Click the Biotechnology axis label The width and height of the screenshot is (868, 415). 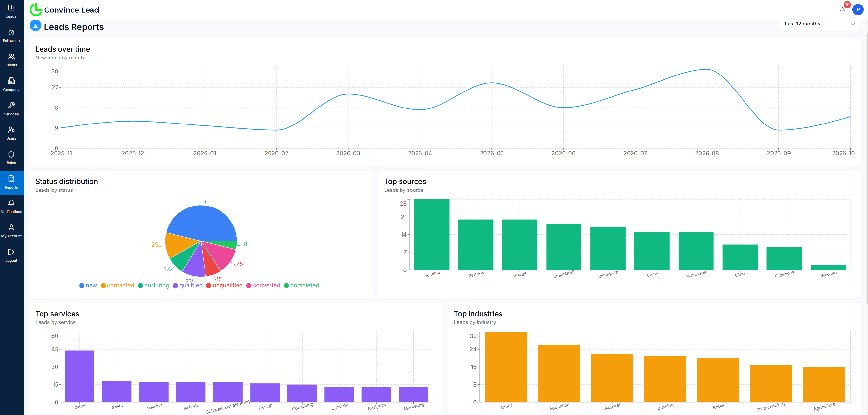pos(771,407)
